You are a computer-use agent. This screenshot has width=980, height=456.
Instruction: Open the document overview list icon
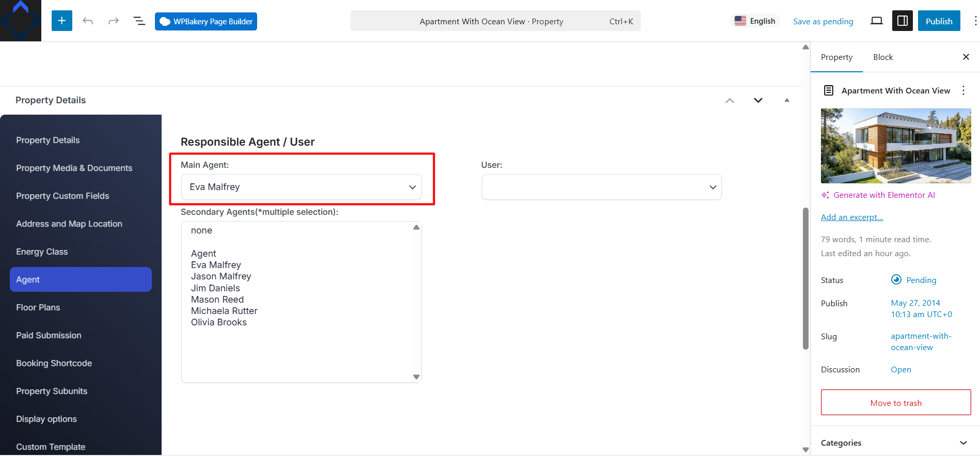click(139, 21)
